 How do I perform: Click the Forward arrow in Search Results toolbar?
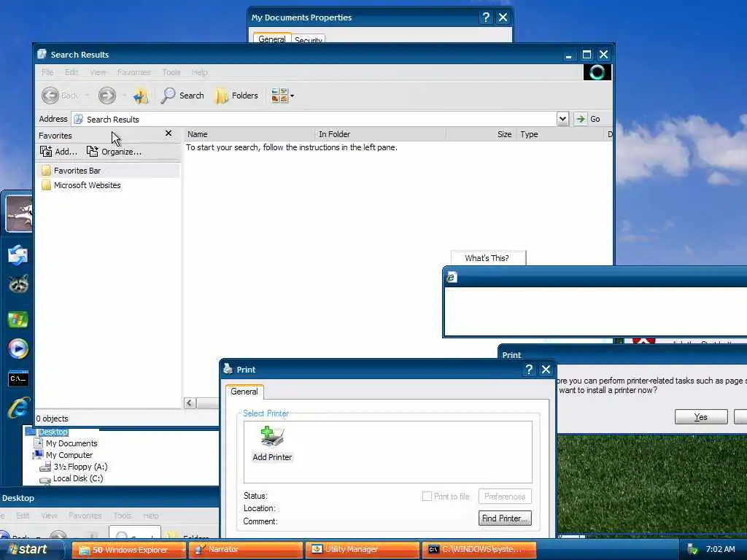click(107, 96)
